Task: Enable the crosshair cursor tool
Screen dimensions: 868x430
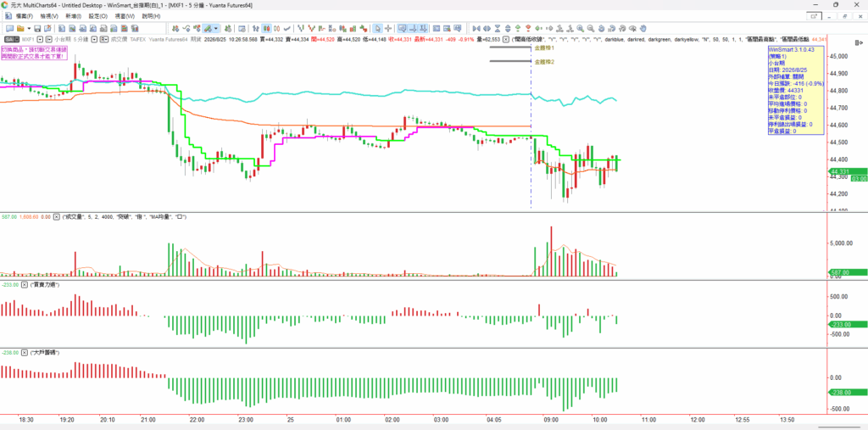Action: (x=388, y=28)
